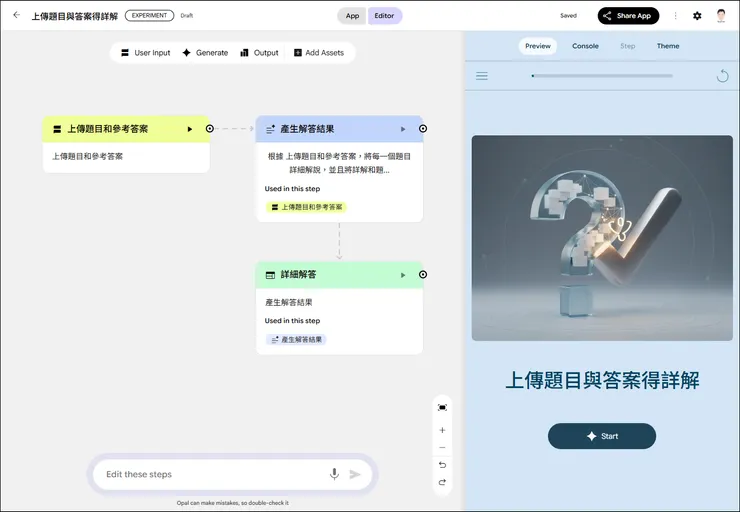
Task: Add a Generate step
Action: tap(205, 53)
